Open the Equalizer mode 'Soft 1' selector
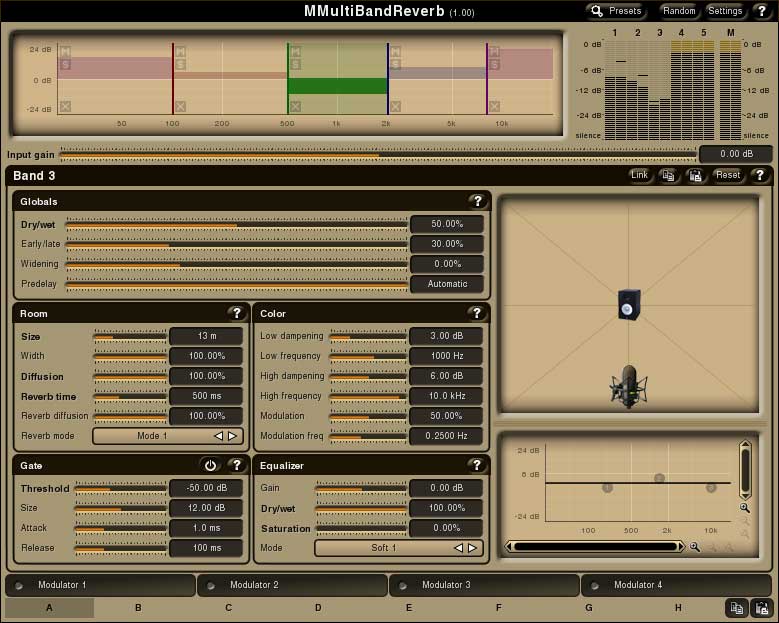 tap(399, 547)
